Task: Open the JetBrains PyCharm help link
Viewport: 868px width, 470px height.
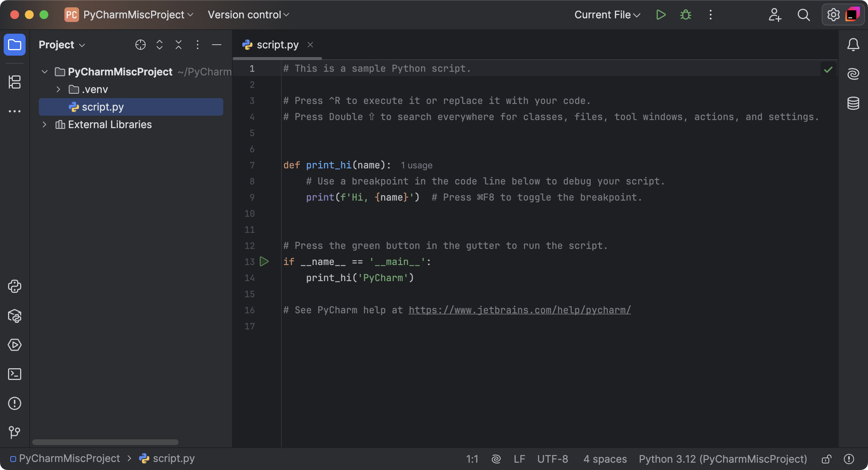Action: (x=519, y=310)
